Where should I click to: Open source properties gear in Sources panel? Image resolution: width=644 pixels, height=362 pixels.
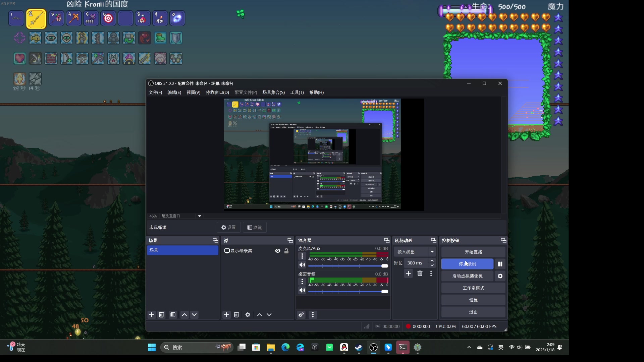coord(248,315)
